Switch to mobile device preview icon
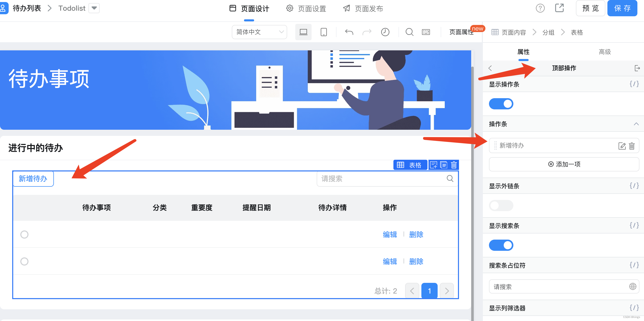This screenshot has width=644, height=321. 324,32
